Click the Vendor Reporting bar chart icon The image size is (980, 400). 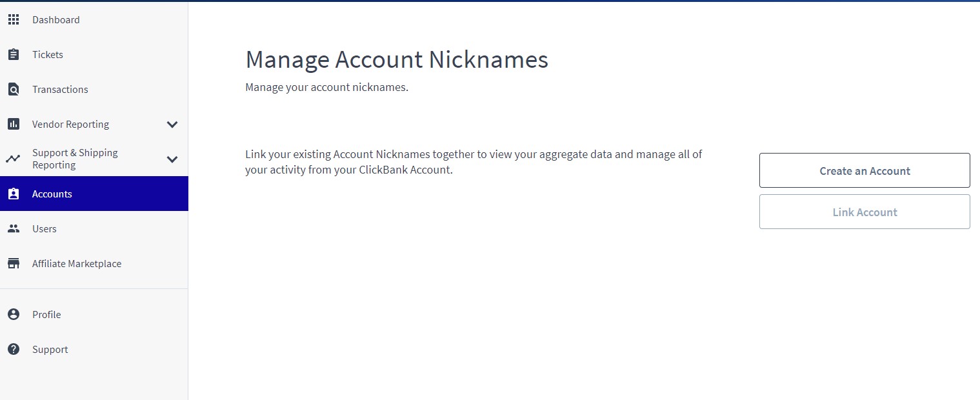click(x=13, y=124)
